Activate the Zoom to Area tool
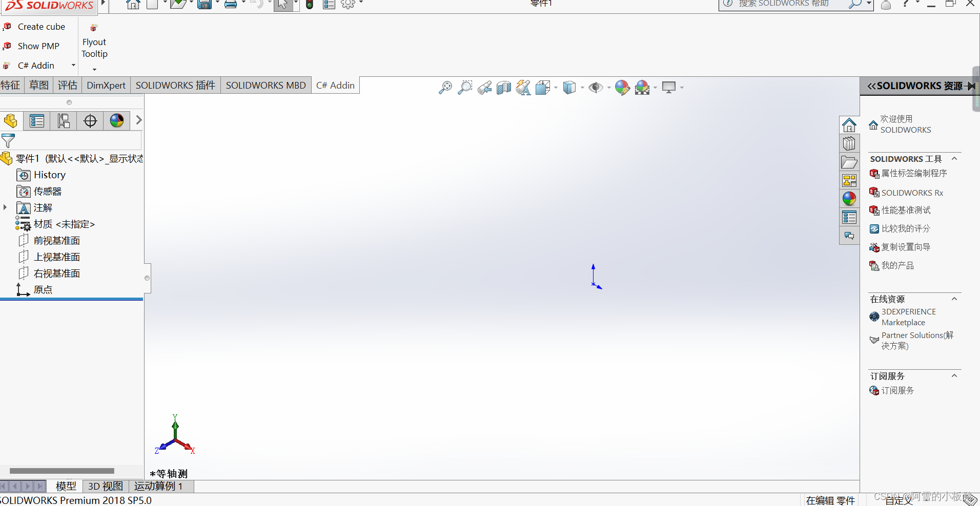The height and width of the screenshot is (506, 980). point(464,87)
